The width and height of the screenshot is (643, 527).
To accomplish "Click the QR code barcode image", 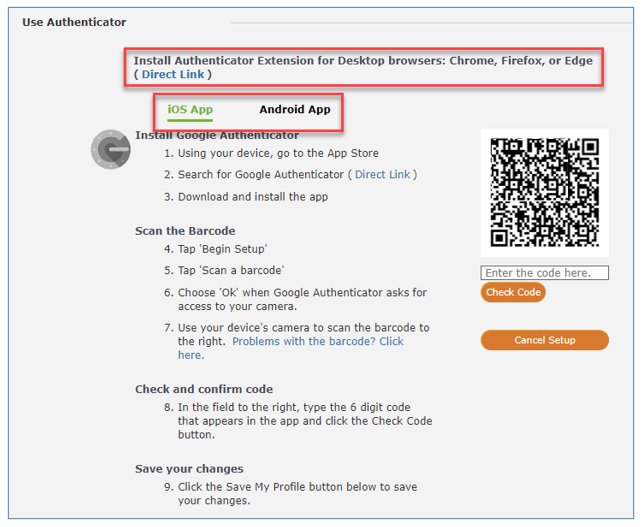I will 545,192.
